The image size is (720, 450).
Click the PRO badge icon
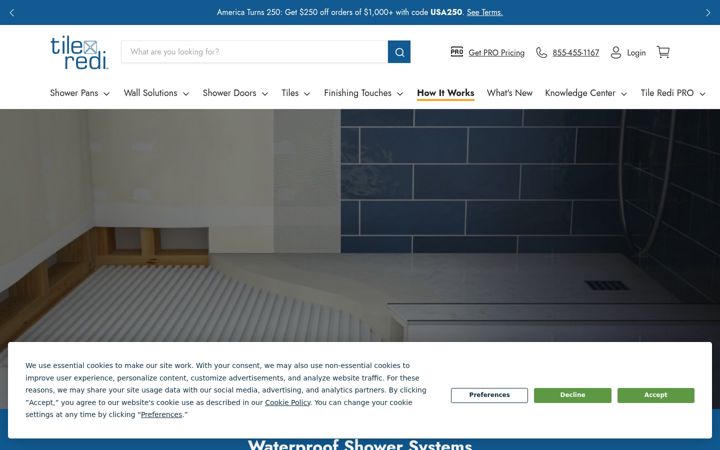point(456,52)
